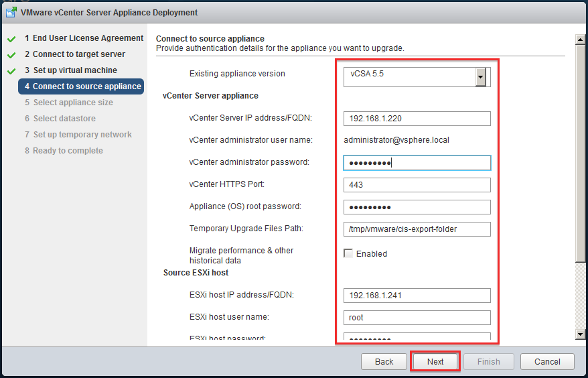Select the Appliance (OS) root password field
Image resolution: width=588 pixels, height=378 pixels.
click(x=417, y=207)
